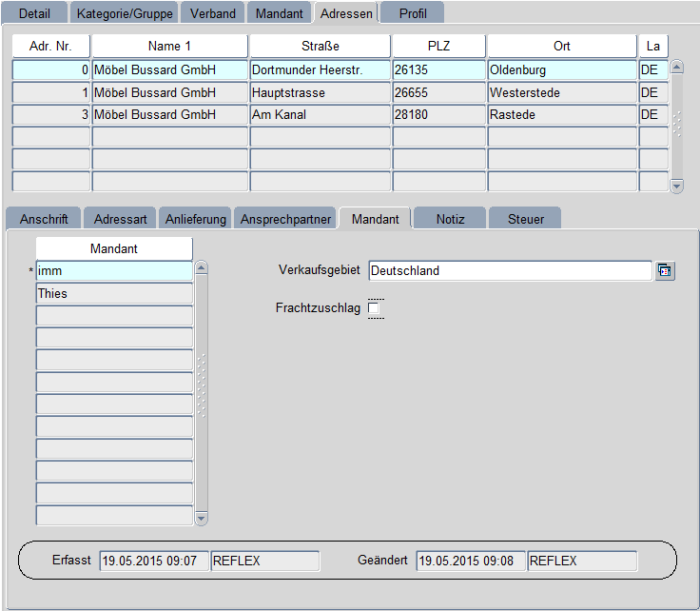The width and height of the screenshot is (700, 611).
Task: Click the Thies entry in Mandant list
Action: pyautogui.click(x=114, y=294)
